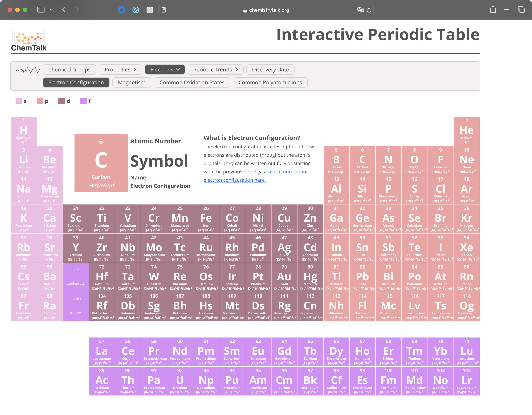Select the Neon element tile
The width and height of the screenshot is (532, 415).
tap(466, 160)
